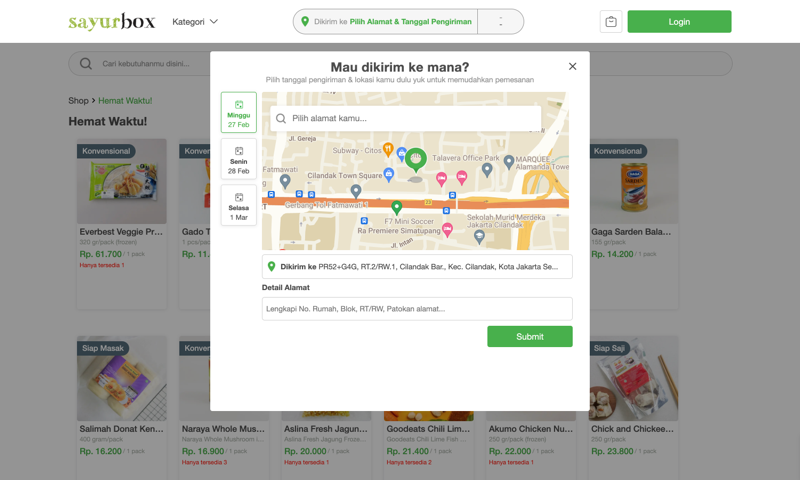Click the MARQUEE Alamanda Tower map pin
Image resolution: width=800 pixels, height=480 pixels.
[x=509, y=162]
